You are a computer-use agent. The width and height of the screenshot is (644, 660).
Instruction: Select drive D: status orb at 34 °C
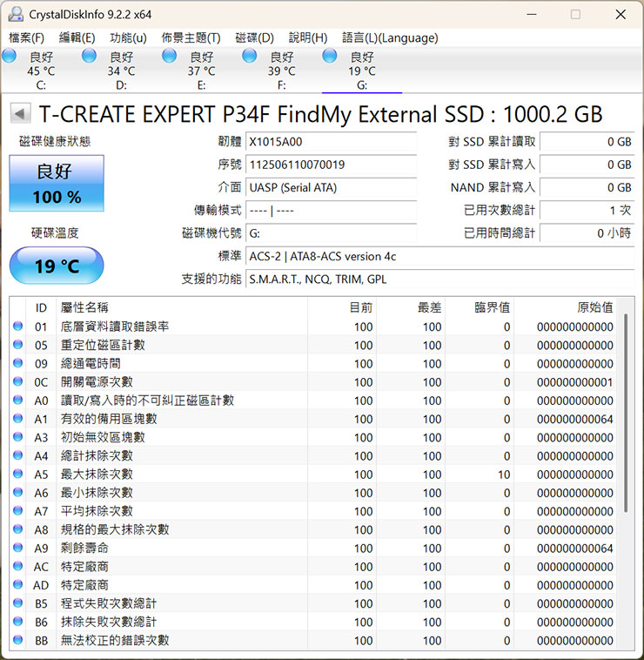[89, 56]
